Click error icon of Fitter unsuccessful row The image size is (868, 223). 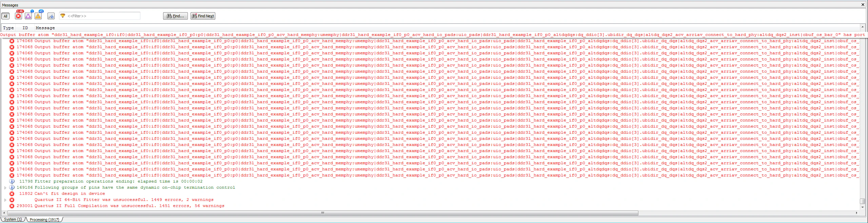tap(12, 200)
